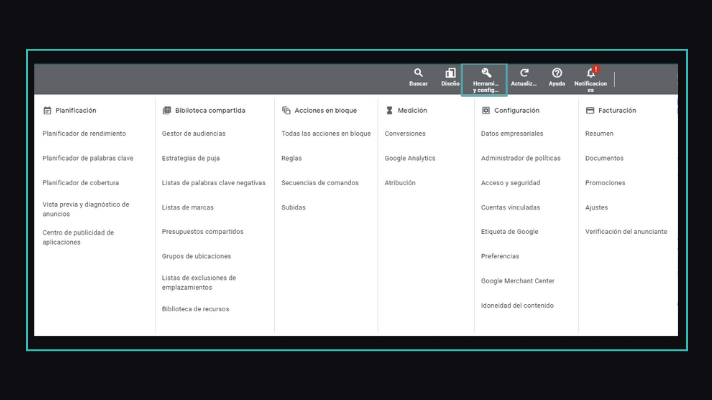Image resolution: width=712 pixels, height=400 pixels.
Task: Open Cuentas vinculadas
Action: coord(510,207)
